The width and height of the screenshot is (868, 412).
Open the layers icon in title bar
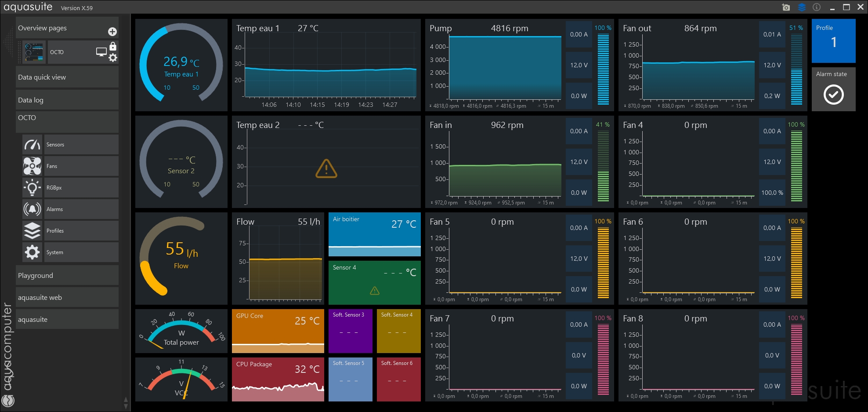coord(802,7)
